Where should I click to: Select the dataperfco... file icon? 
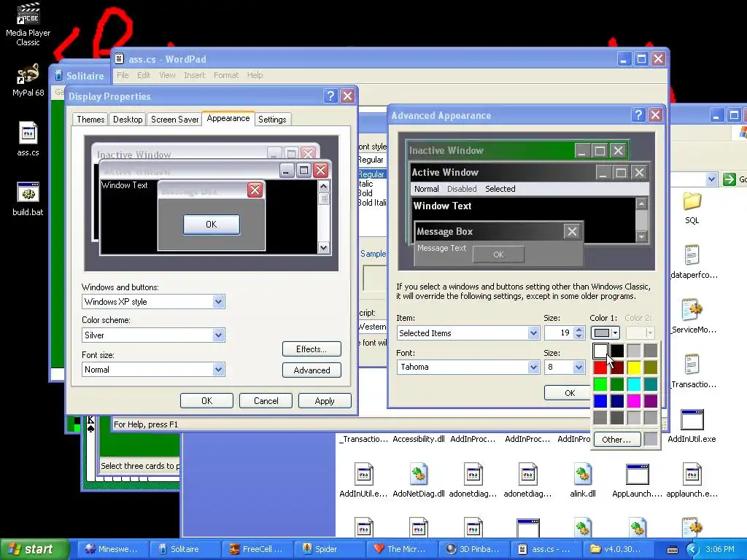coord(693,262)
